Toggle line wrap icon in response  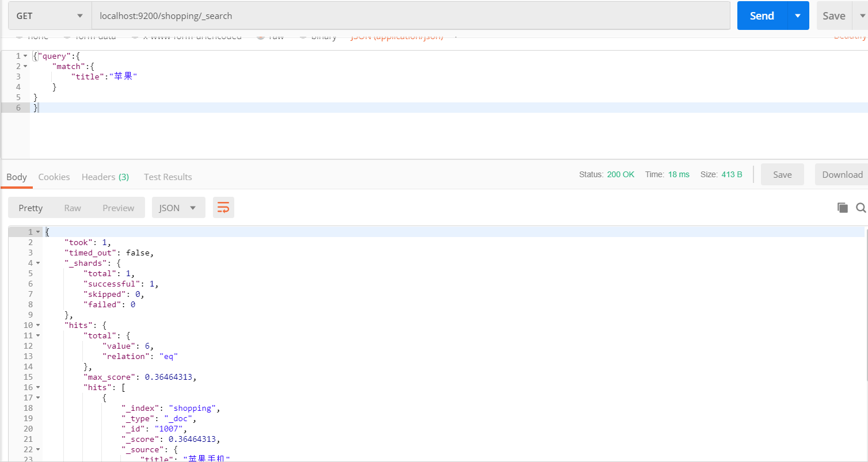coord(223,208)
